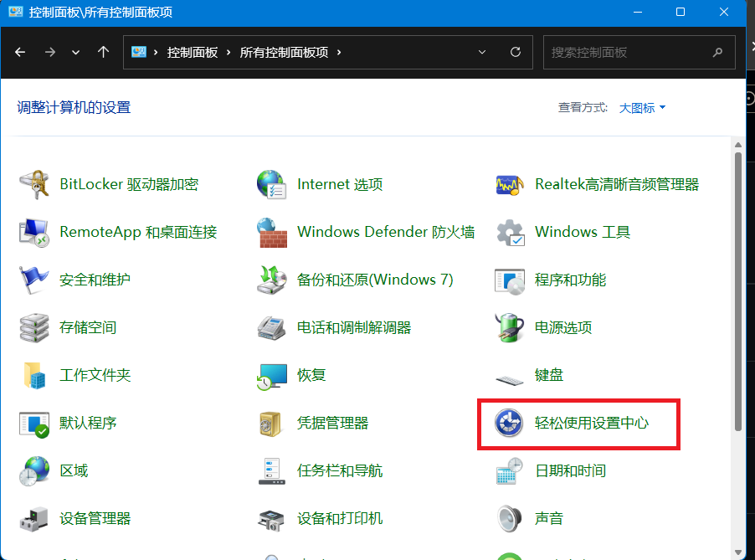Go forward with the forward arrow

click(50, 52)
